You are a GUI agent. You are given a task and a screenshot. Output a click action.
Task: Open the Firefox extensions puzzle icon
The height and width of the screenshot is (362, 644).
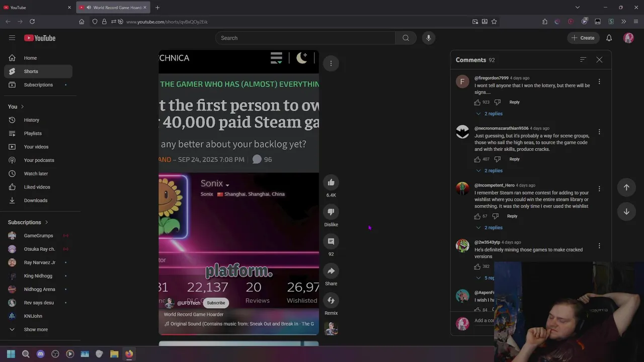click(545, 22)
